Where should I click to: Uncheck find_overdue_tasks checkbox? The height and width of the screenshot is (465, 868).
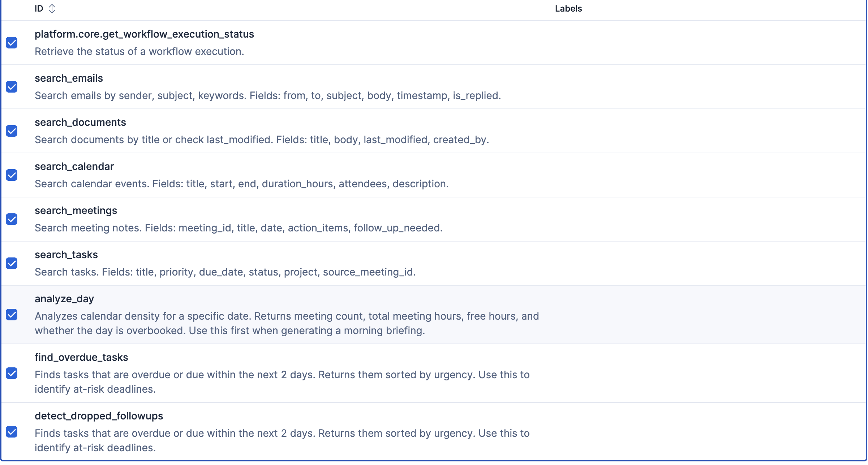click(12, 373)
